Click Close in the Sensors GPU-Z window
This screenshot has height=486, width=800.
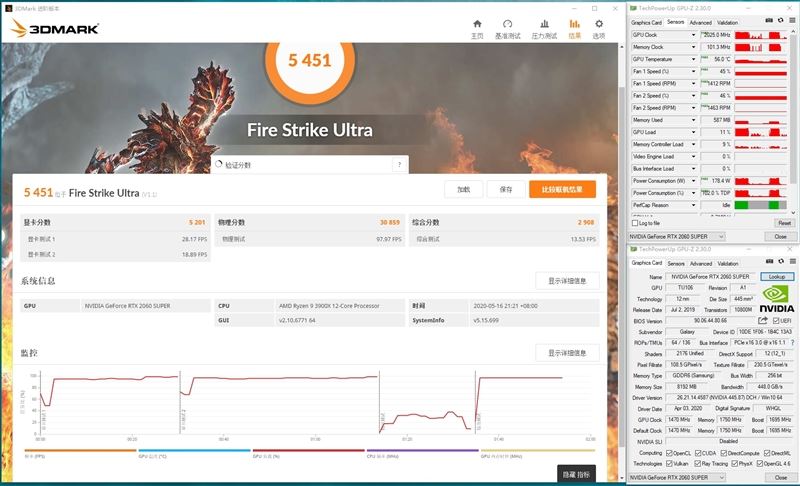780,237
